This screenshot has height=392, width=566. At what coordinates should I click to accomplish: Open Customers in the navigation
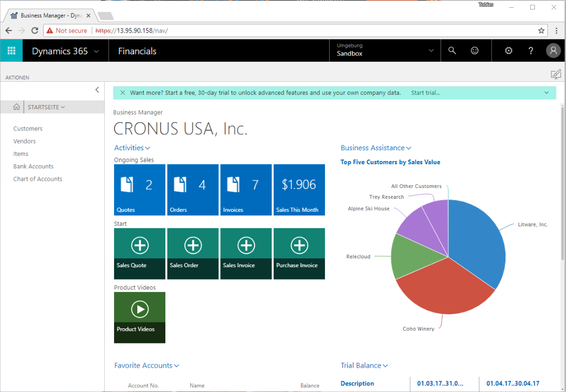click(x=28, y=128)
